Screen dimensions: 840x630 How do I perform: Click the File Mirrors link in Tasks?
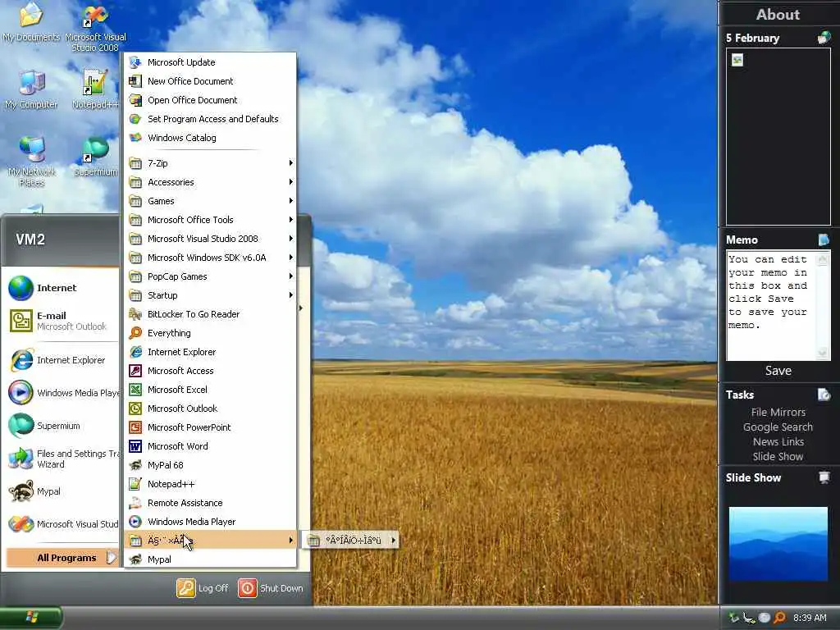pos(778,412)
